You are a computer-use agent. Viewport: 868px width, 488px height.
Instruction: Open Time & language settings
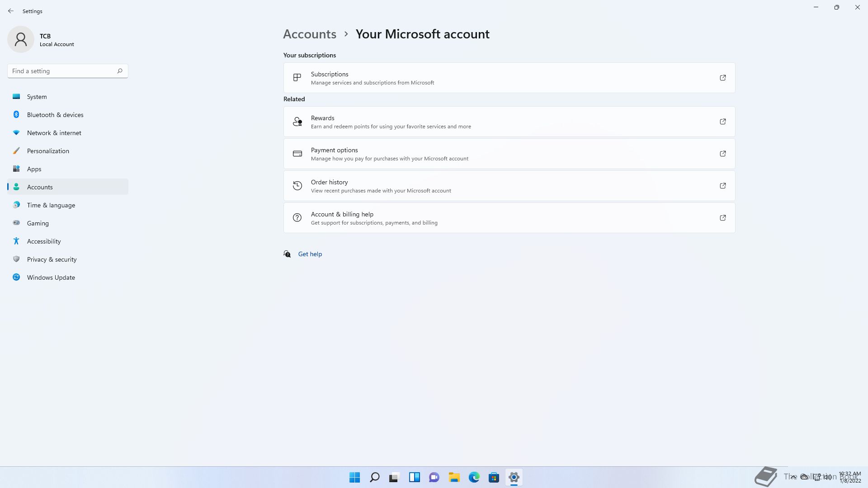point(68,205)
